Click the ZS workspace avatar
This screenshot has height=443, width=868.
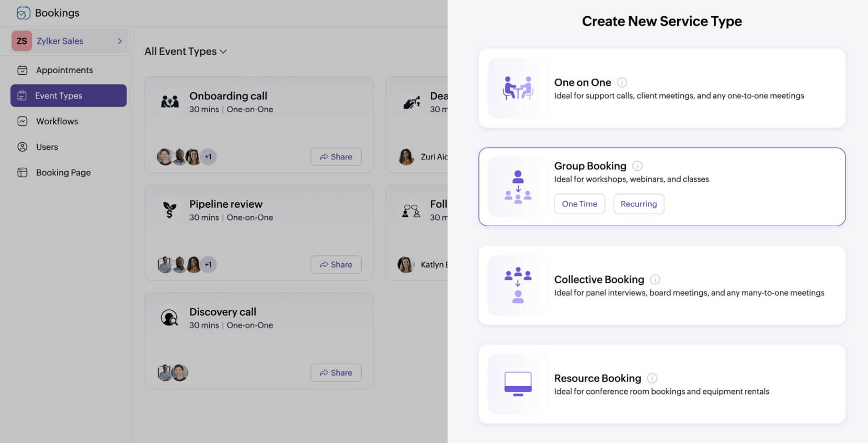coord(22,41)
